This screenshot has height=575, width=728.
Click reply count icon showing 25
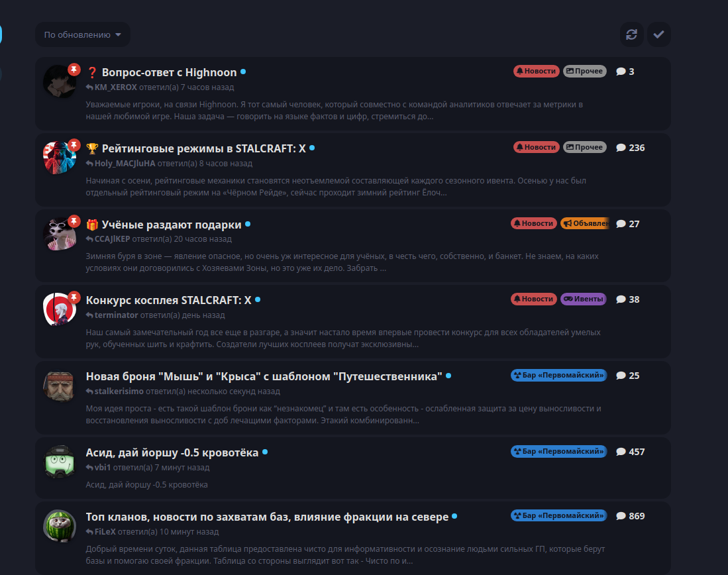click(x=621, y=376)
